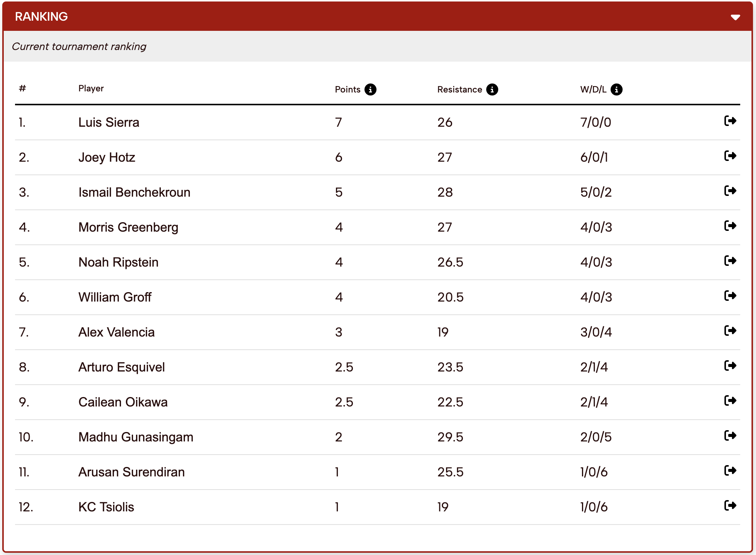The width and height of the screenshot is (756, 555).
Task: Click the Resistance column header
Action: (x=459, y=89)
